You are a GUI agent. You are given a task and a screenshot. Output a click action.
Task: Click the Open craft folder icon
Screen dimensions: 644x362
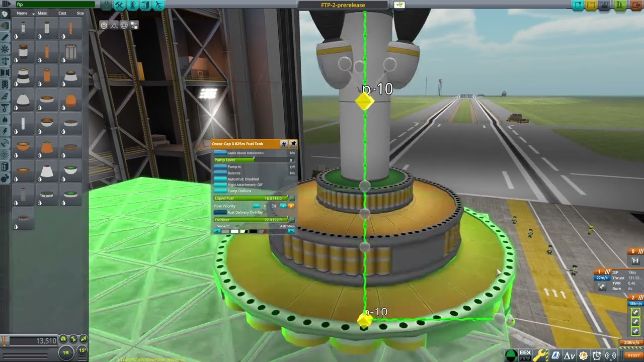591,6
